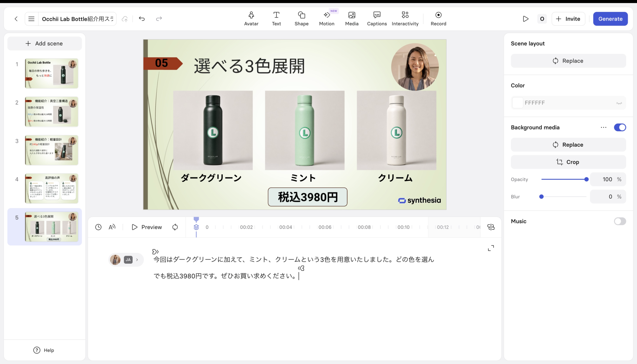Open the Captions tool
The image size is (637, 364).
tap(377, 19)
